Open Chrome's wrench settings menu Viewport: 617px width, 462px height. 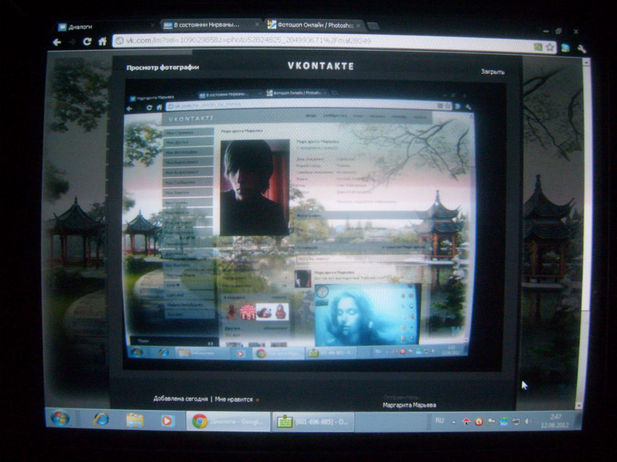[582, 49]
